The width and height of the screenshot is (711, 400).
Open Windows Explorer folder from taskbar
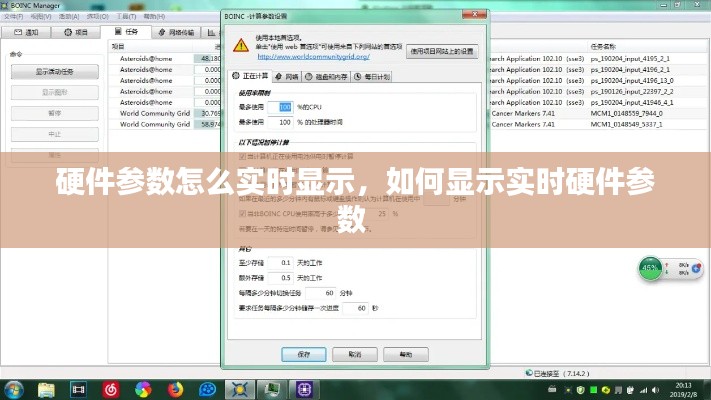[46, 390]
